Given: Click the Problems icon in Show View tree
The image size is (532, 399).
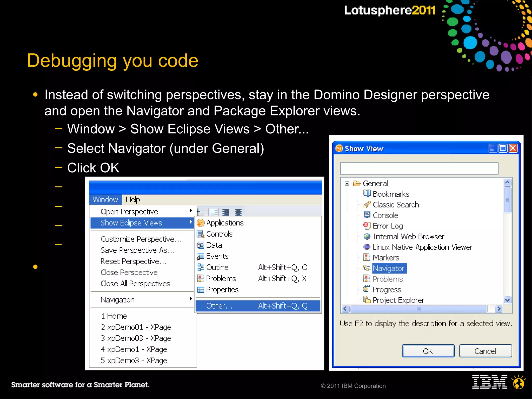Looking at the screenshot, I should (367, 279).
